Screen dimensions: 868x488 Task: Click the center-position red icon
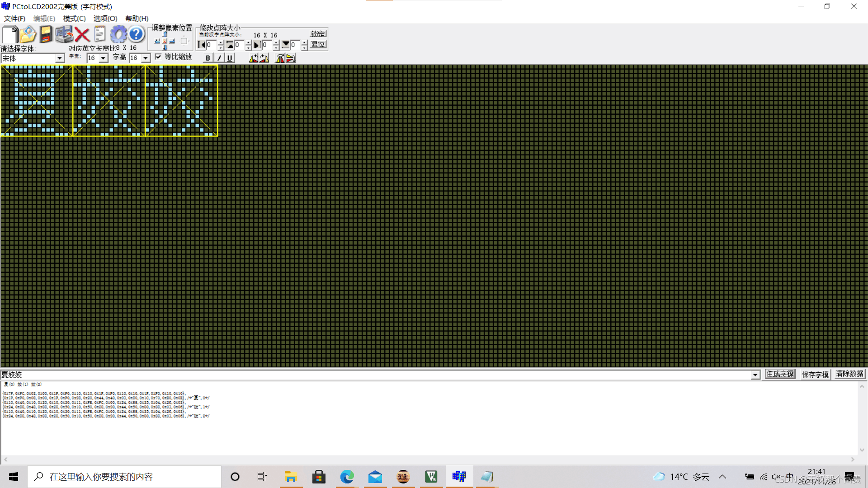[x=165, y=41]
